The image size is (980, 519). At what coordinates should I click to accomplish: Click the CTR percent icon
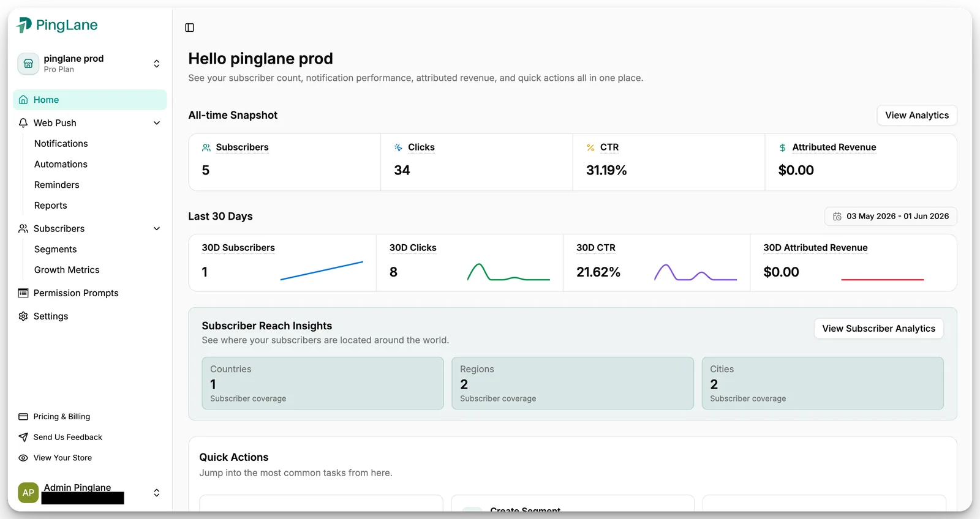590,147
